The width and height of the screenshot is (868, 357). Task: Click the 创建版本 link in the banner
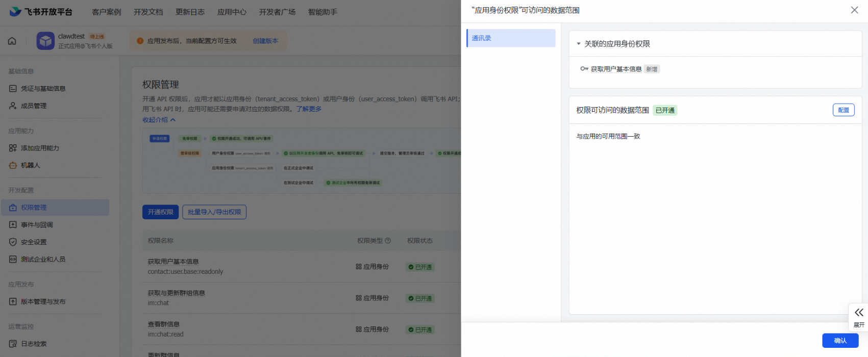[x=265, y=41]
